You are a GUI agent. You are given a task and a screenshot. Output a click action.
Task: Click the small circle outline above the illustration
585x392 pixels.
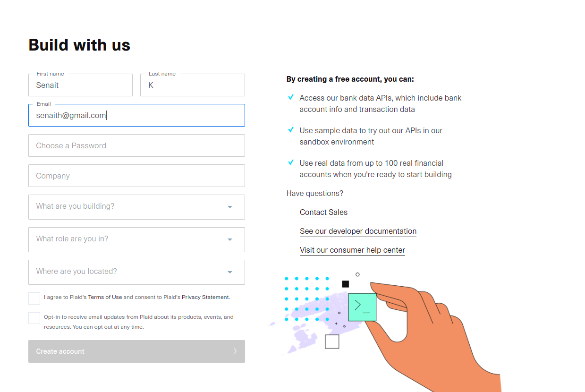pos(357,274)
